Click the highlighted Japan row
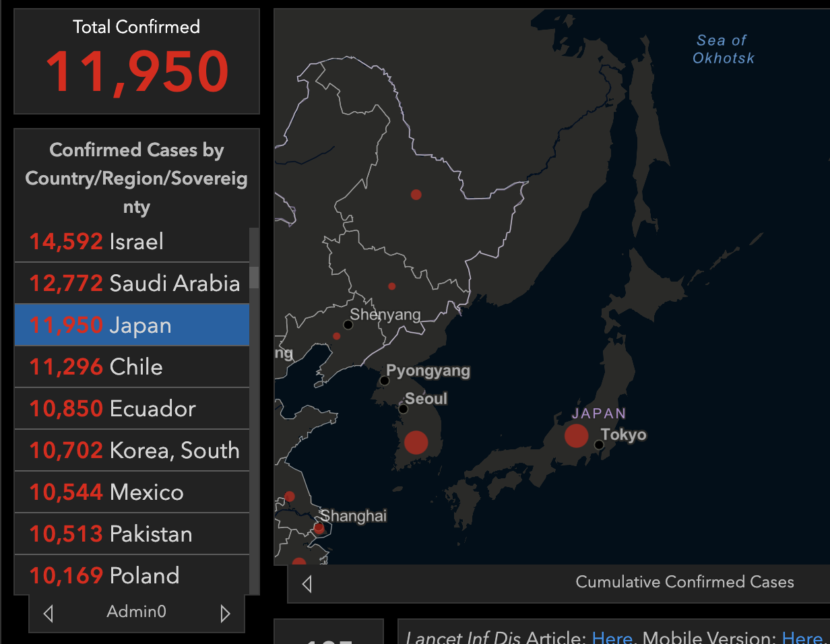Image resolution: width=830 pixels, height=644 pixels. tap(132, 325)
